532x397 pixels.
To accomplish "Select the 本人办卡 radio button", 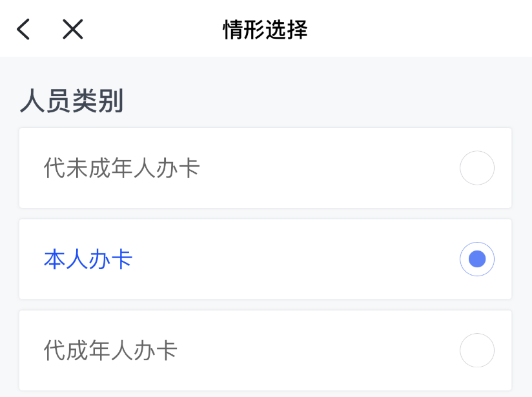I will click(476, 259).
